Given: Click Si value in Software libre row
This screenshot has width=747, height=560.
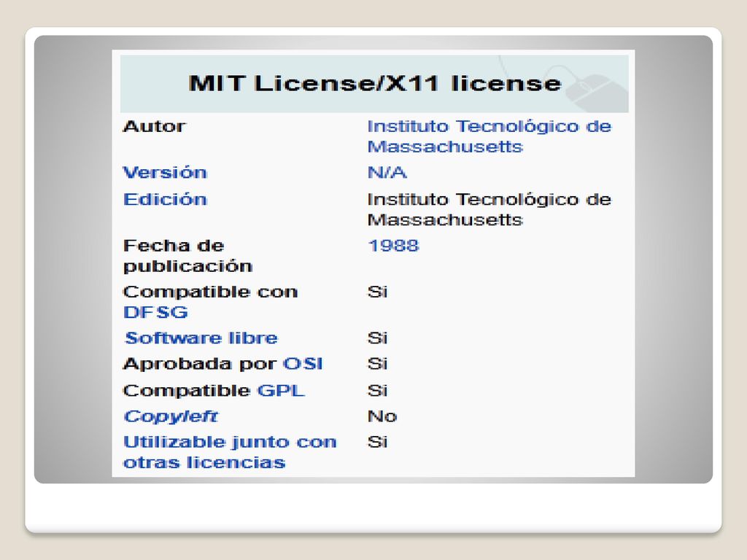Looking at the screenshot, I should pos(377,338).
